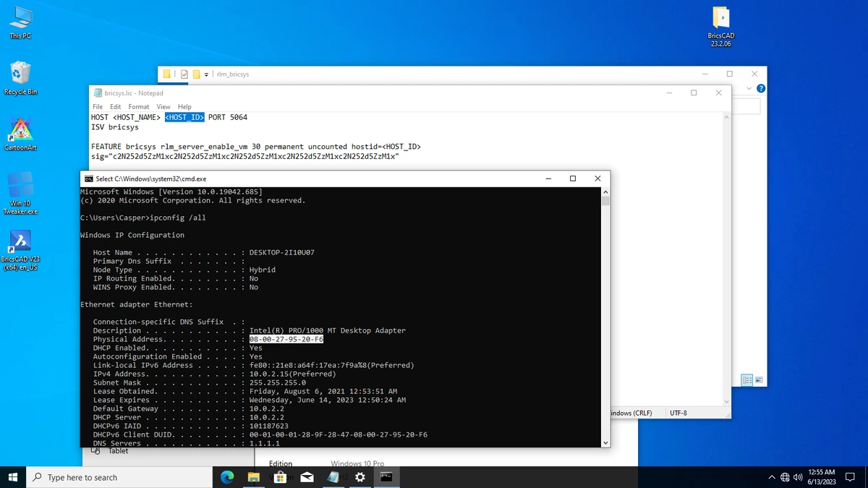Click the subnet mask 255.255.255.0 in cmd
This screenshot has width=868, height=488.
(278, 382)
